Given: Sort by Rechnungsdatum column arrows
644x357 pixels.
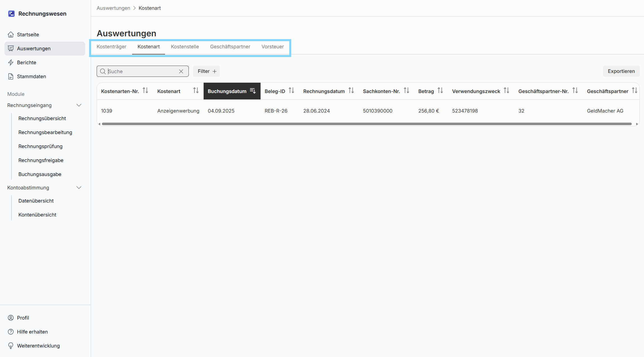Looking at the screenshot, I should tap(351, 91).
